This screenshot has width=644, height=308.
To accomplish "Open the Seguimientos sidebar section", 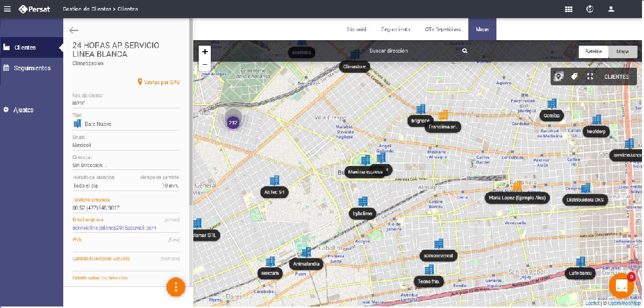I will pos(31,68).
